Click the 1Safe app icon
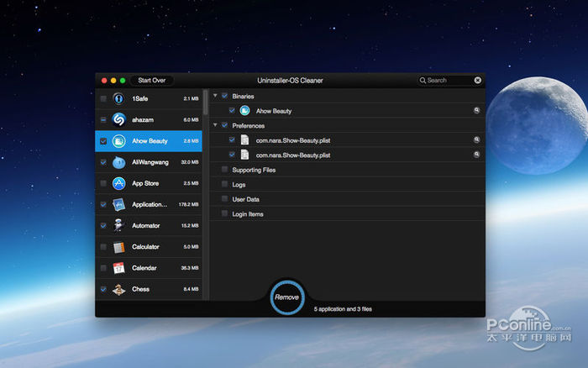The width and height of the screenshot is (588, 368). (118, 98)
